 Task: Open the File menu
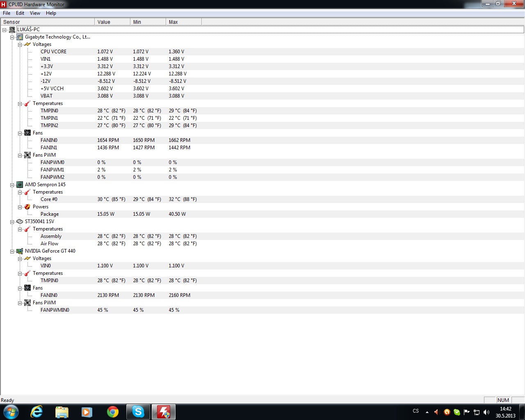tap(7, 13)
